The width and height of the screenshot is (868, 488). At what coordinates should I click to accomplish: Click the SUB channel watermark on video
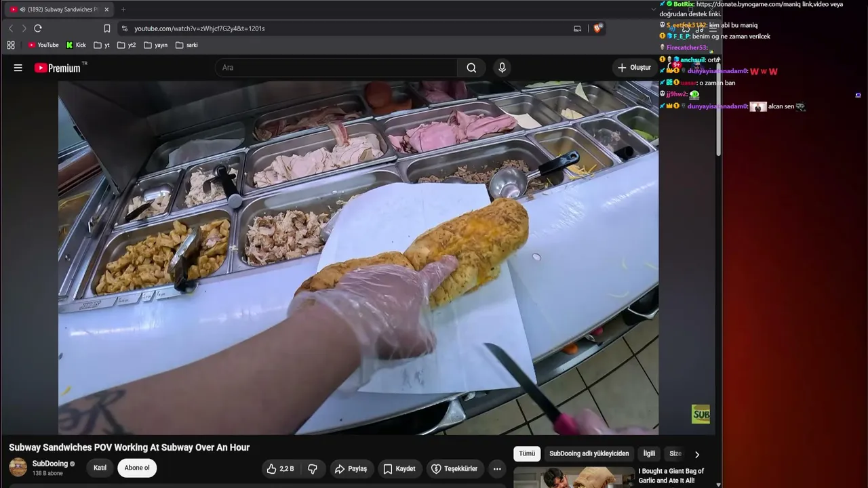(x=701, y=414)
